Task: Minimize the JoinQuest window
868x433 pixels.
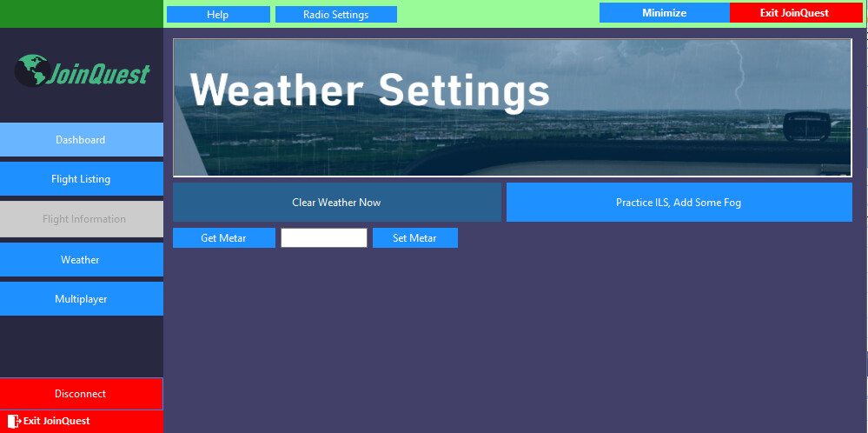Action: point(665,13)
